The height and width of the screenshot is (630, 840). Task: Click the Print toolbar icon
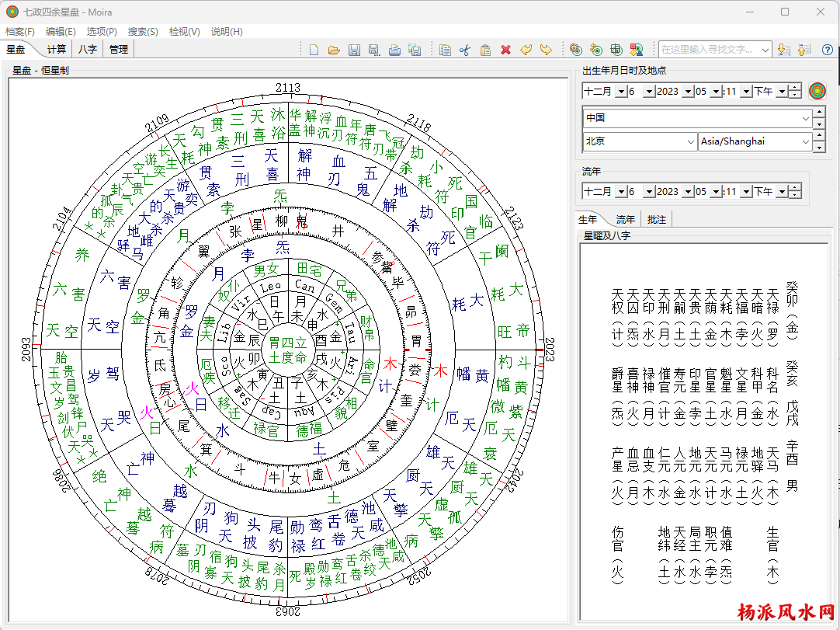(394, 50)
